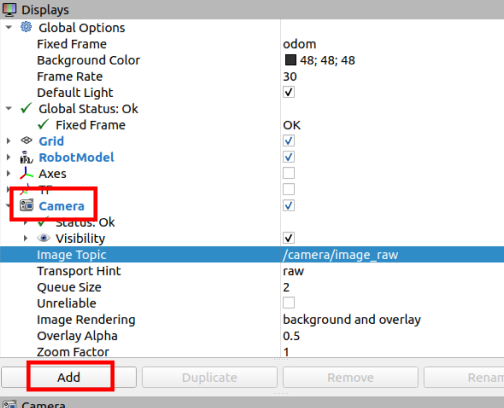Select the Image Topic row label

coord(71,255)
